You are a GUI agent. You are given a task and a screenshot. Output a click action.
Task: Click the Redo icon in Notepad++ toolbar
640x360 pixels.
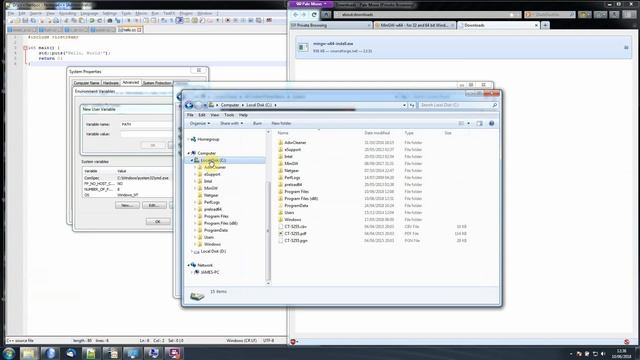[x=99, y=20]
